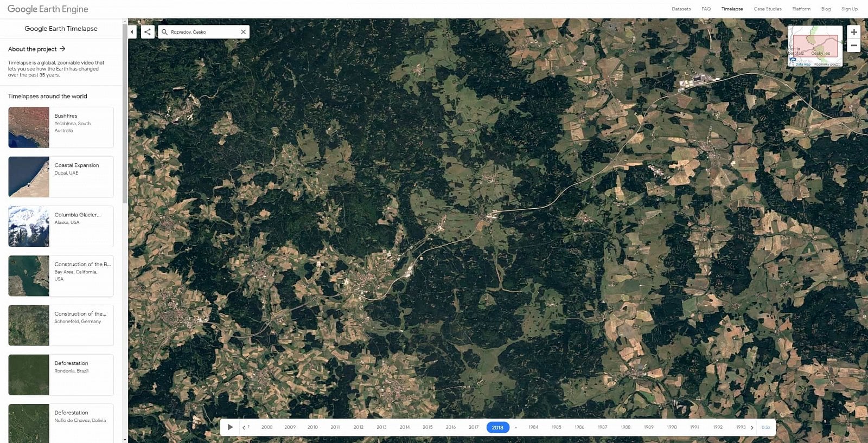
Task: Click the Český les overview minimap
Action: point(815,46)
